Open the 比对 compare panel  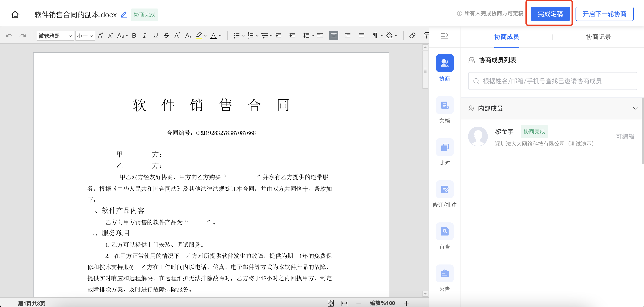[x=444, y=152]
